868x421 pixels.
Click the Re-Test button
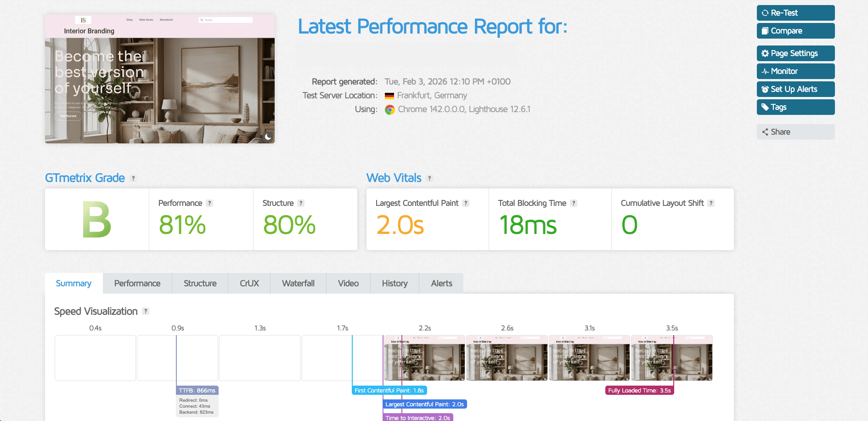click(x=795, y=13)
